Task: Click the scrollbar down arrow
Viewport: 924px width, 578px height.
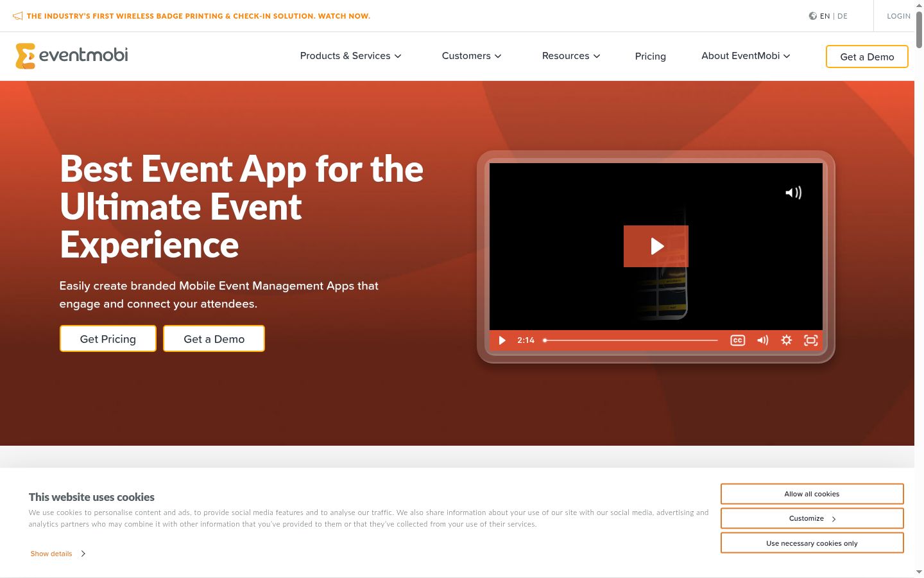Action: click(919, 572)
